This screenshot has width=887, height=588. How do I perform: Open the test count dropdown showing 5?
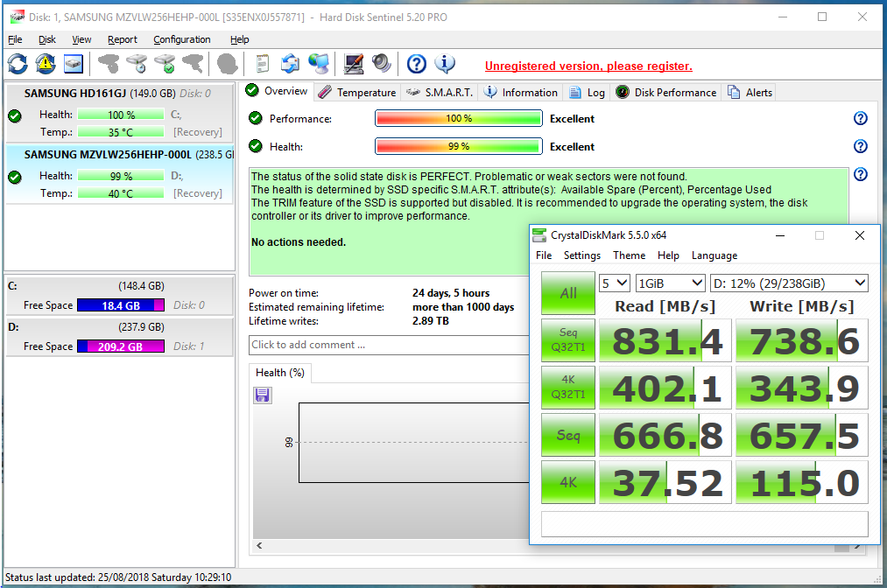[x=614, y=283]
